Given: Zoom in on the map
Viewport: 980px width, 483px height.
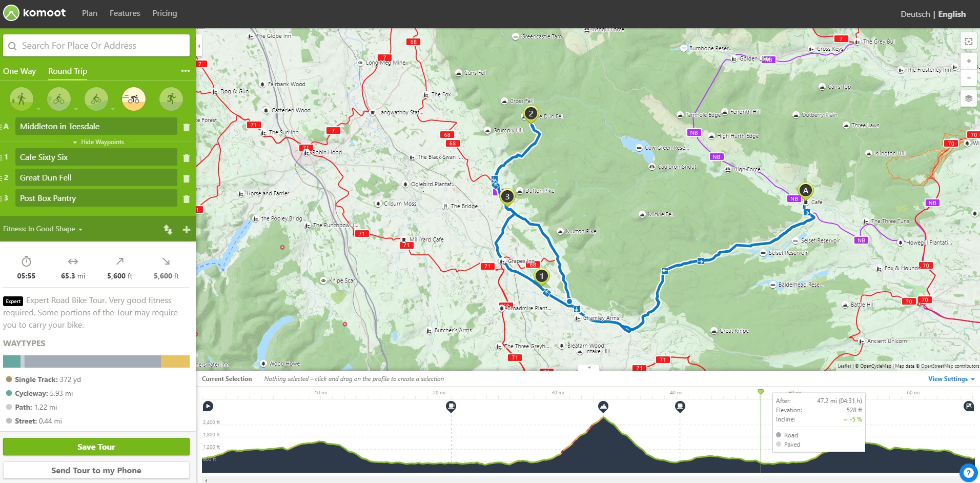Looking at the screenshot, I should click(x=968, y=61).
